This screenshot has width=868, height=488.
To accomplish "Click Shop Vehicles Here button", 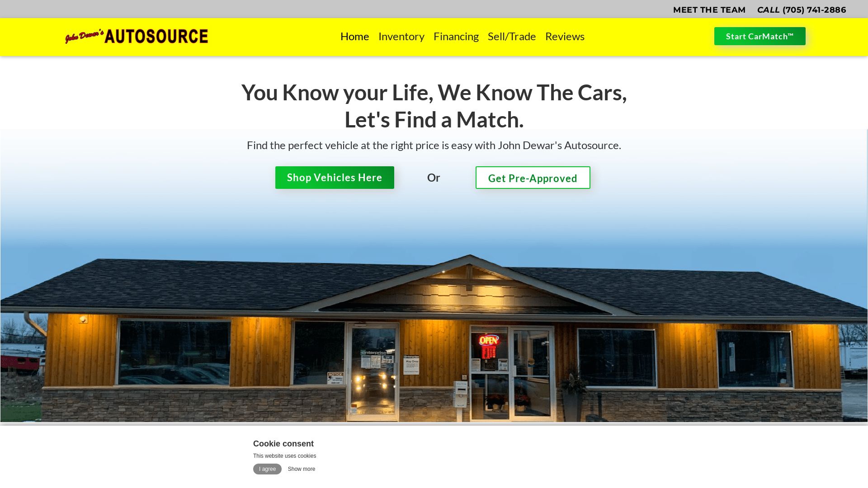I will 335,178.
